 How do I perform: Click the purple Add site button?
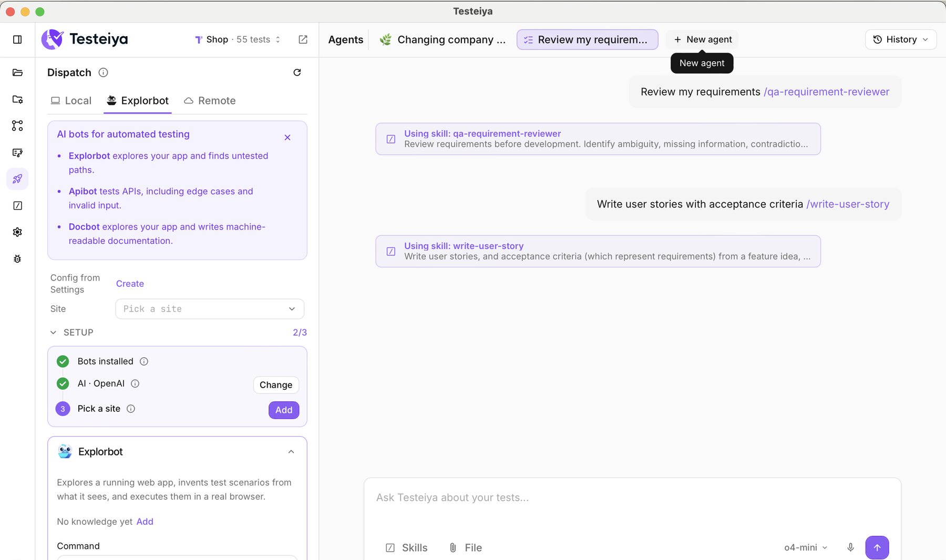coord(284,410)
